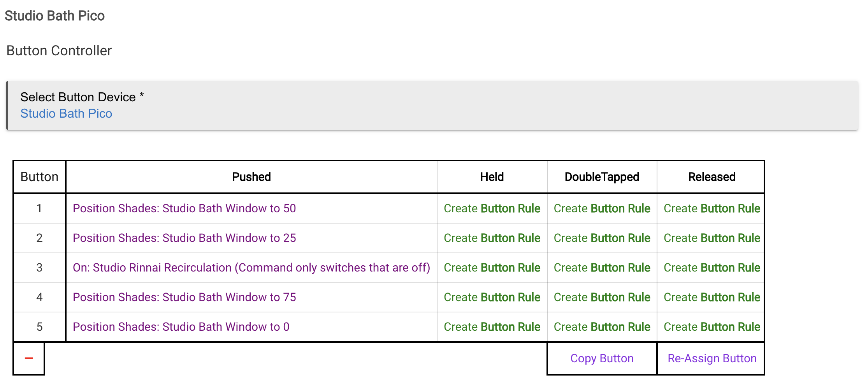Create Released button rule for button 5
Viewport: 868px width, 388px height.
pyautogui.click(x=712, y=327)
